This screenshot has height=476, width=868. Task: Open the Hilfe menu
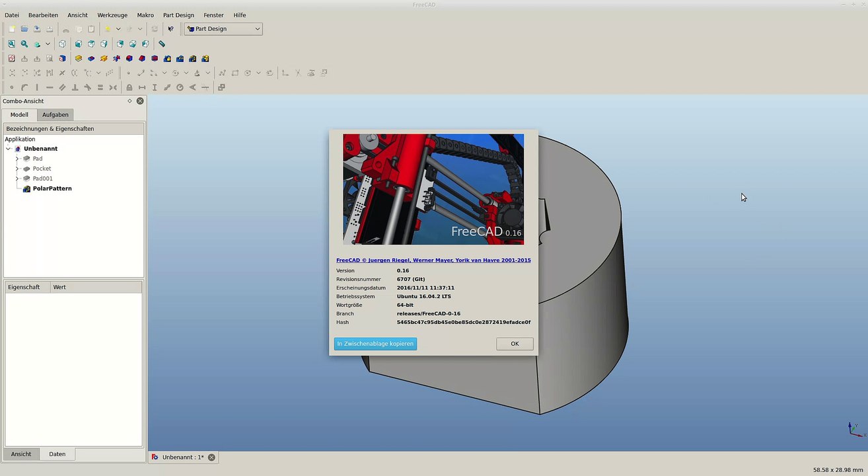point(240,15)
